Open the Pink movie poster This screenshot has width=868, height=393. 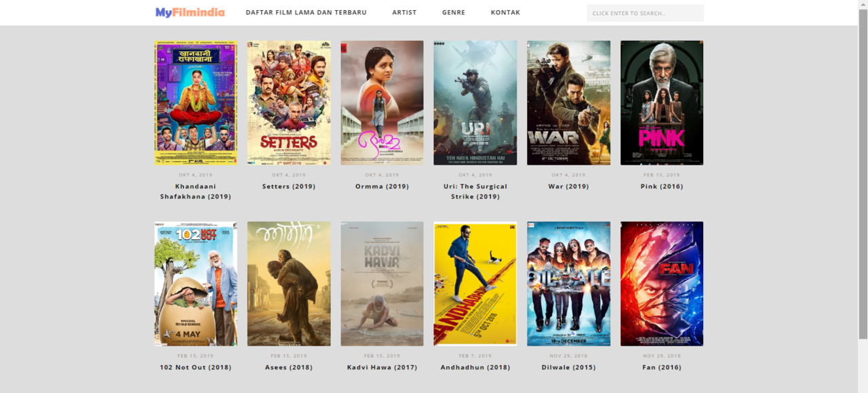[x=662, y=102]
